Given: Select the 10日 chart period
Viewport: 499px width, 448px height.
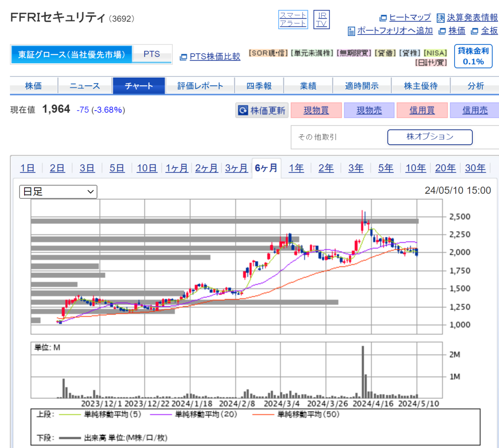Looking at the screenshot, I should (x=147, y=168).
